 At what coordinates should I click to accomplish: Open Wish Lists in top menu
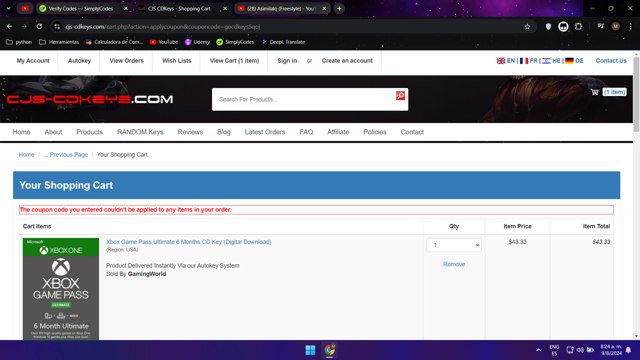176,60
